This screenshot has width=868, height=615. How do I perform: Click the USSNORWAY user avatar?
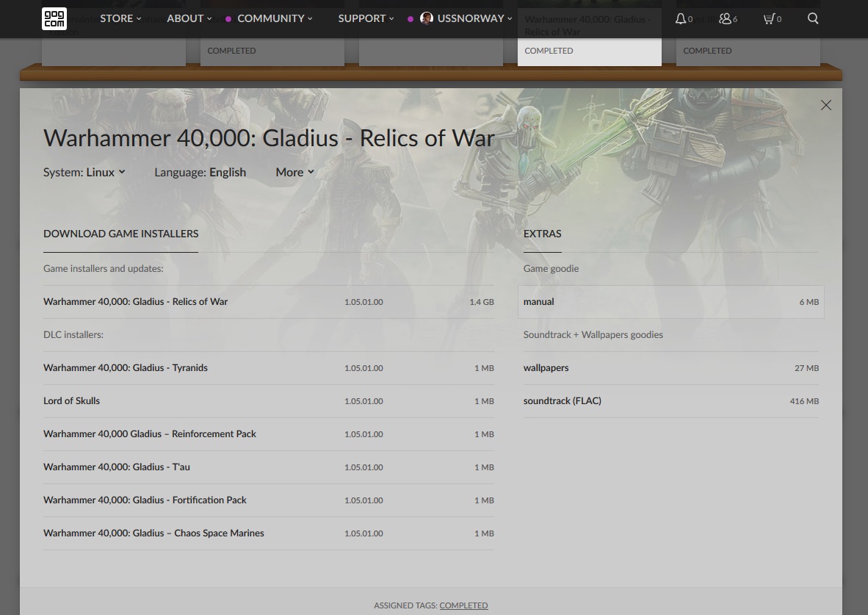[x=426, y=18]
